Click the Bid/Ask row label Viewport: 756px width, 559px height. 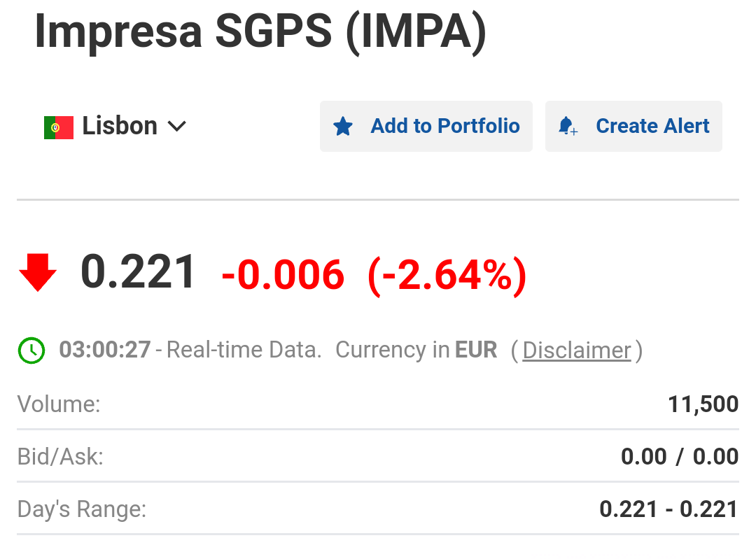60,457
